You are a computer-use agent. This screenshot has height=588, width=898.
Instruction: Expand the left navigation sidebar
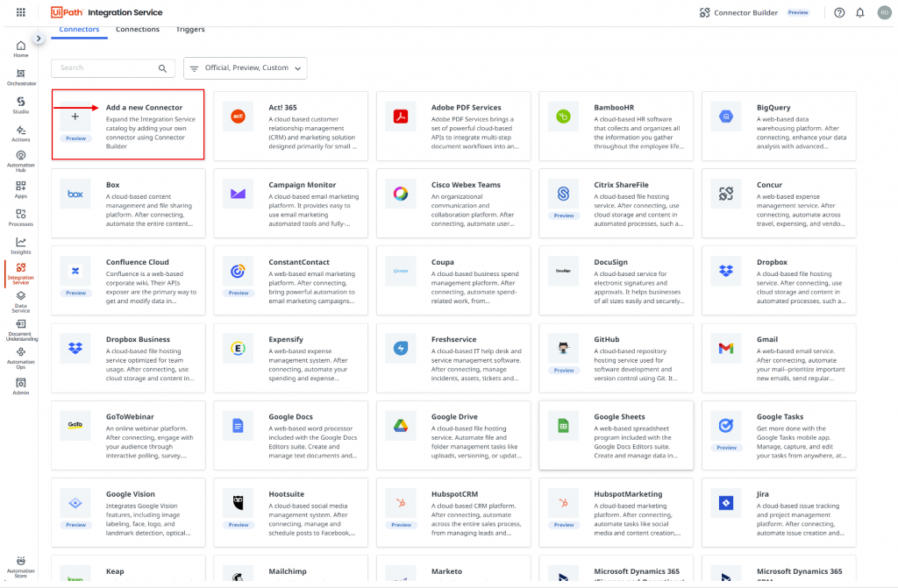39,39
